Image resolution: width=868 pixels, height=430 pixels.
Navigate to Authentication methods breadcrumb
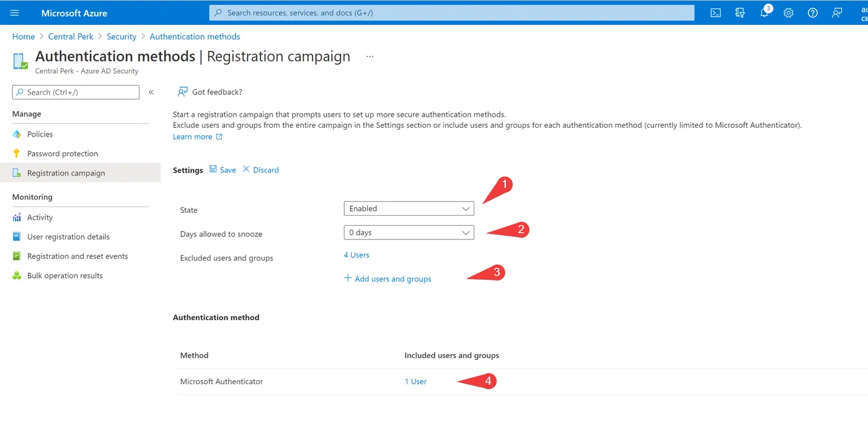pyautogui.click(x=195, y=37)
